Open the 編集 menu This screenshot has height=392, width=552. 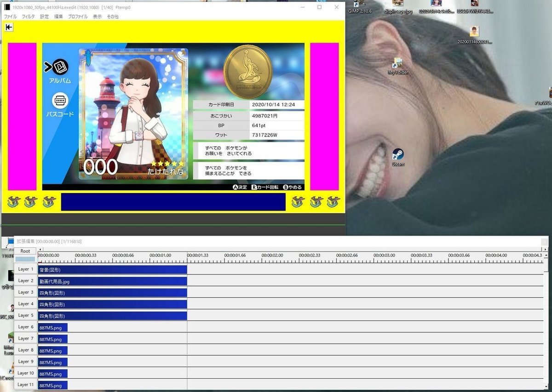(x=58, y=17)
